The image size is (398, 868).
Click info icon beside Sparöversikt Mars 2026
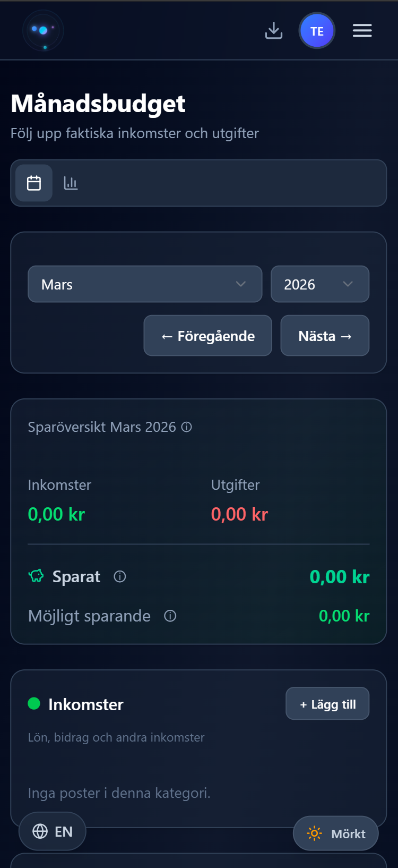click(187, 427)
